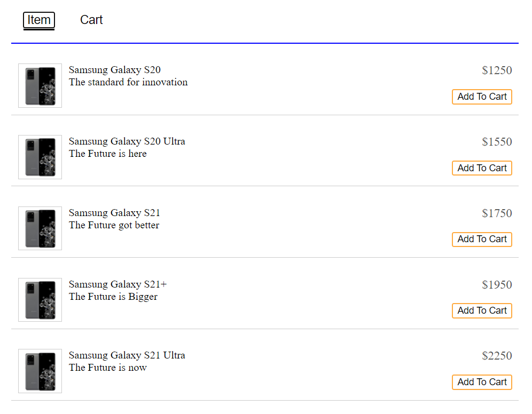Select the Item tab
This screenshot has width=532, height=414.
tap(39, 20)
